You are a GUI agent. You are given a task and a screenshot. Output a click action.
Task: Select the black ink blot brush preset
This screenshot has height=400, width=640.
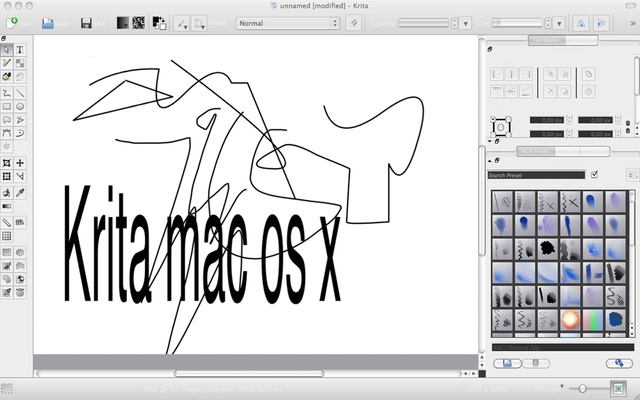[548, 248]
